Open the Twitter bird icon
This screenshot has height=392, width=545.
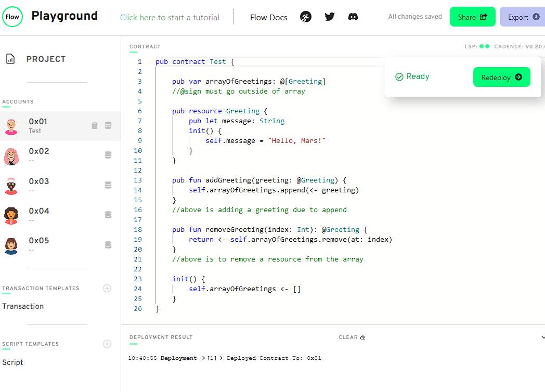(330, 17)
